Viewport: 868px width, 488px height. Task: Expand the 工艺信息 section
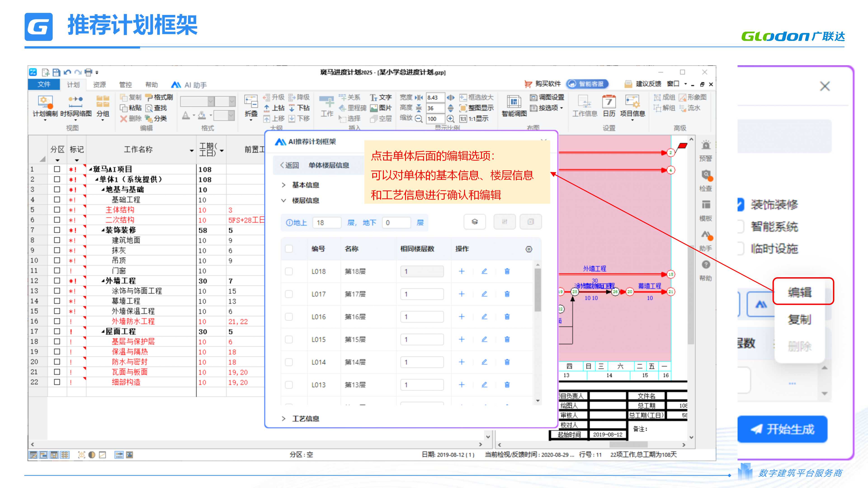284,419
